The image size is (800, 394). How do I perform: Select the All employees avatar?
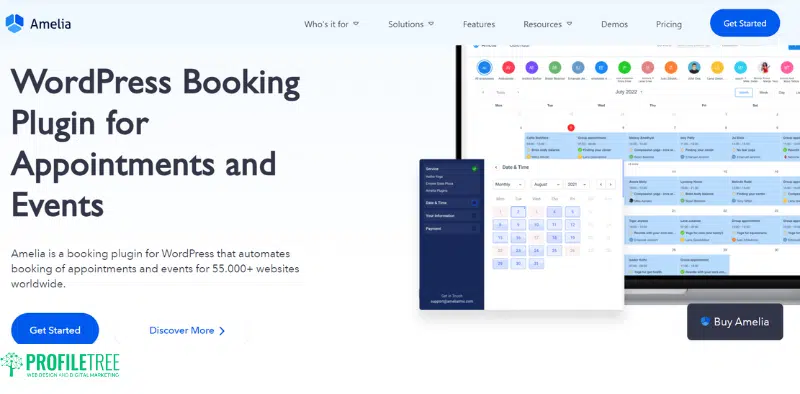pos(484,67)
